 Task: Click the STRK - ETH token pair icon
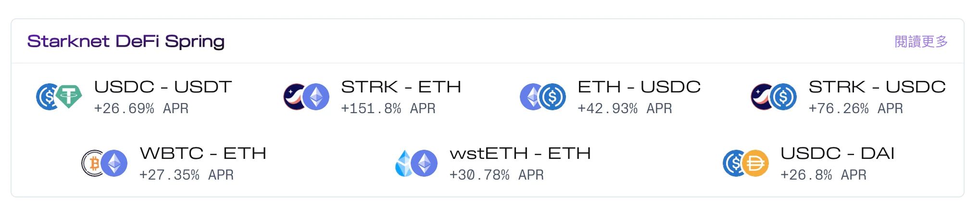306,97
